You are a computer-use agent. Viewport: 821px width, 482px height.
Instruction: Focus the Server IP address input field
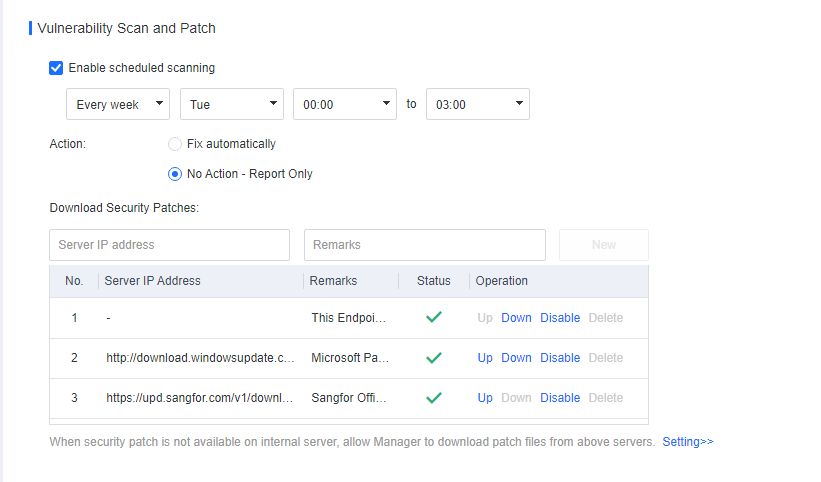[169, 245]
